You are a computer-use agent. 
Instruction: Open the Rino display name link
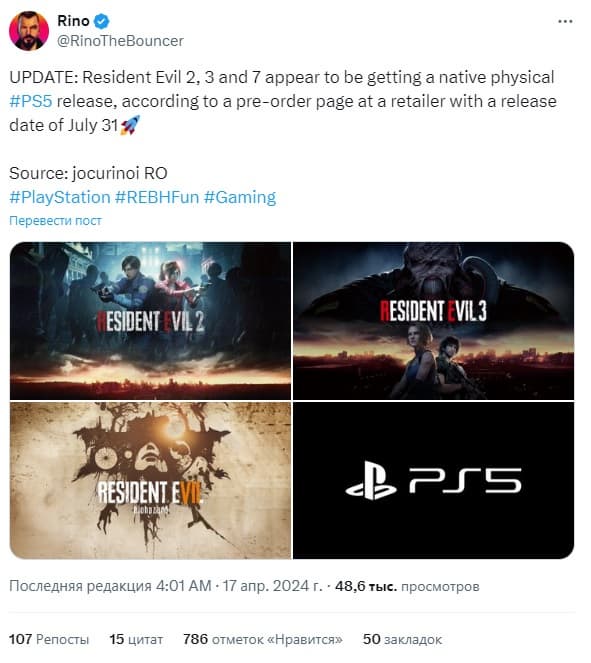[x=73, y=21]
